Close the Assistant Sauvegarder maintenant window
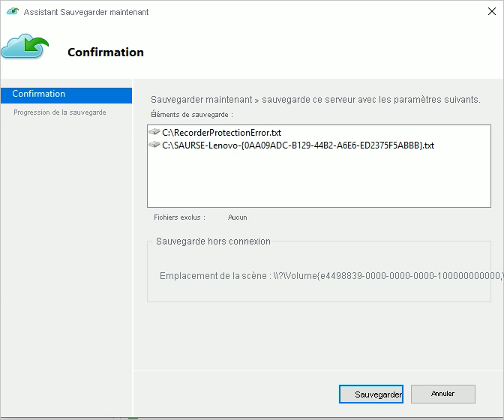Viewport: 504px width, 420px height. click(492, 11)
